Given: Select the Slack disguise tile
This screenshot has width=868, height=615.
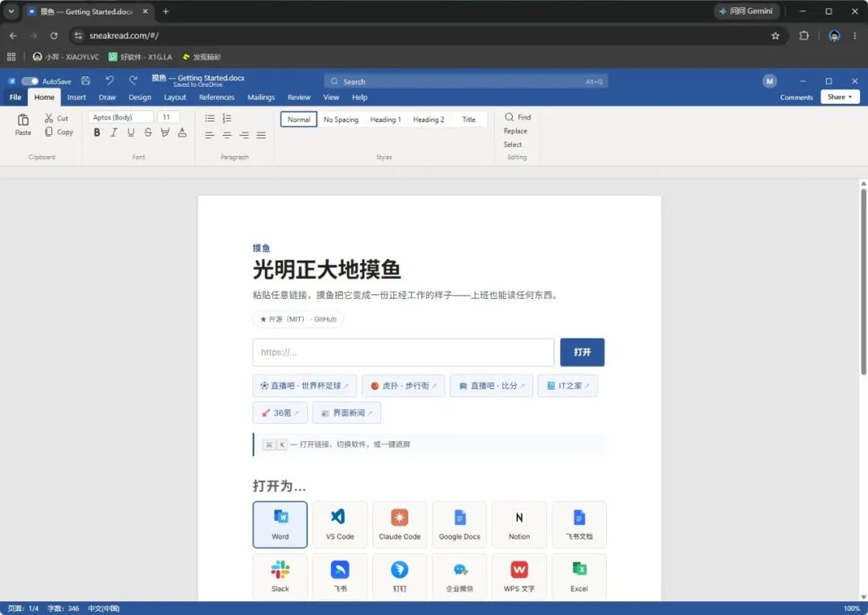Looking at the screenshot, I should coord(280,576).
